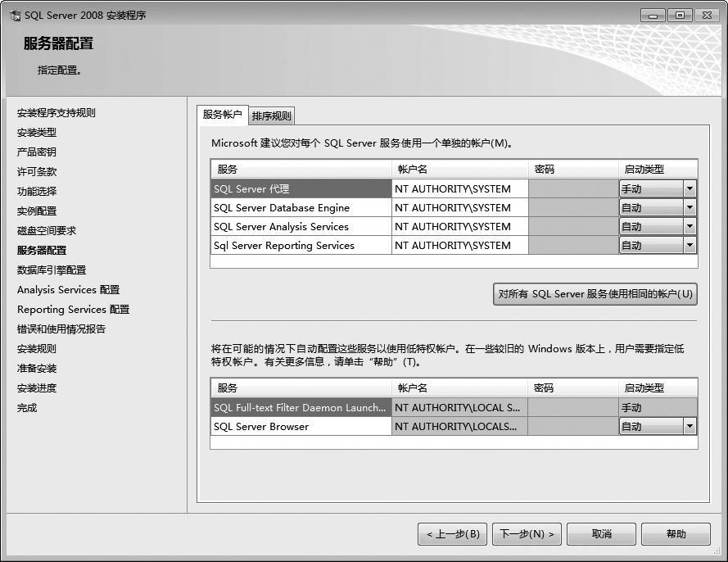This screenshot has height=562, width=728.
Task: Click 许可条款 step in sidebar
Action: point(37,172)
